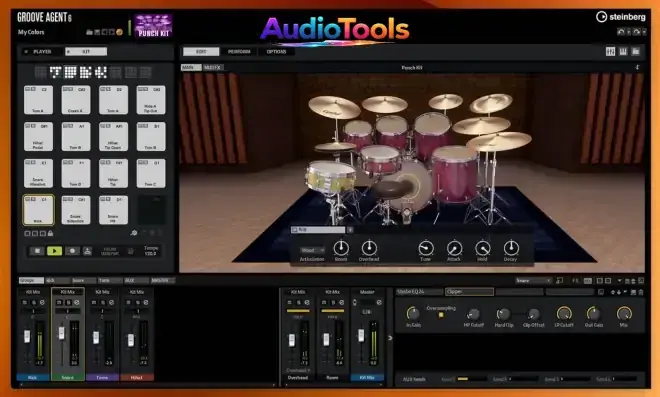The image size is (660, 397).
Task: Mute the Kick mixer channel
Action: point(25,302)
